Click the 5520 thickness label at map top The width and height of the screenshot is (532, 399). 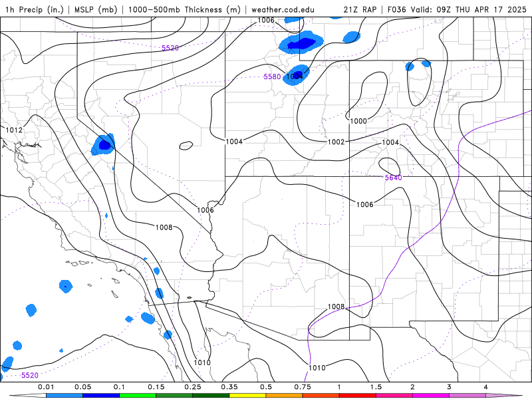pos(170,48)
